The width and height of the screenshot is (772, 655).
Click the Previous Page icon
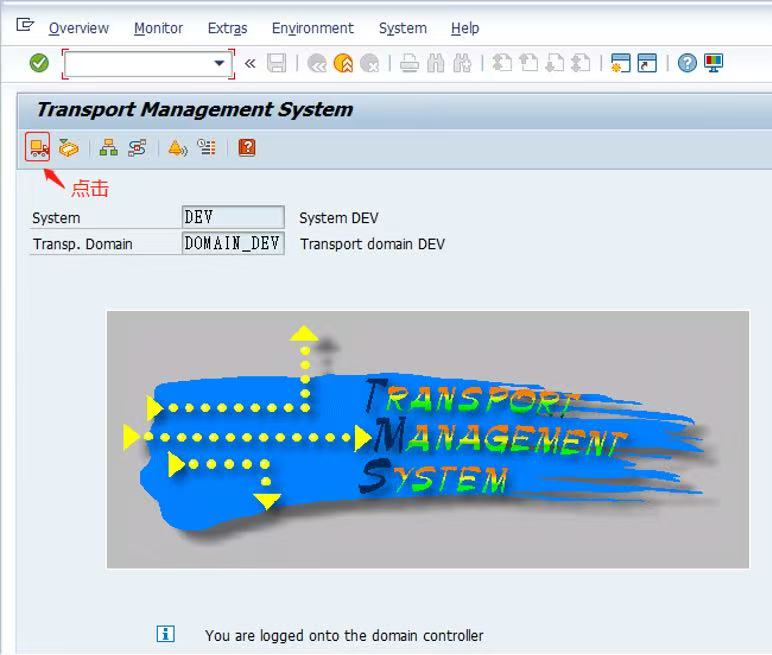(x=529, y=63)
